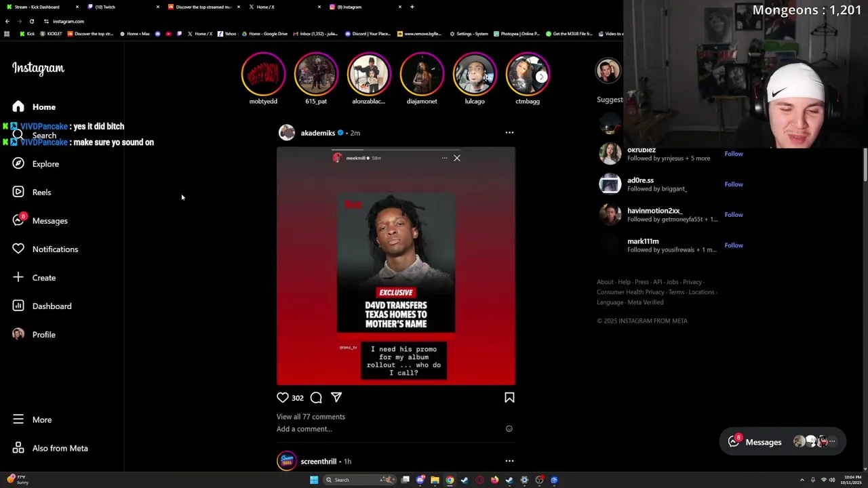Image resolution: width=868 pixels, height=488 pixels.
Task: Follow ad0re.ss suggested account
Action: (734, 184)
